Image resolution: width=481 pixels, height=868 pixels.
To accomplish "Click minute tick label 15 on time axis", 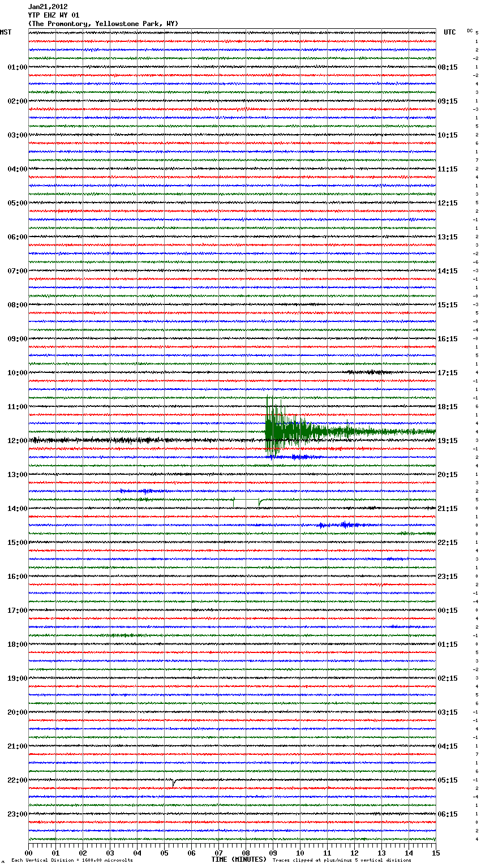I will (x=436, y=853).
